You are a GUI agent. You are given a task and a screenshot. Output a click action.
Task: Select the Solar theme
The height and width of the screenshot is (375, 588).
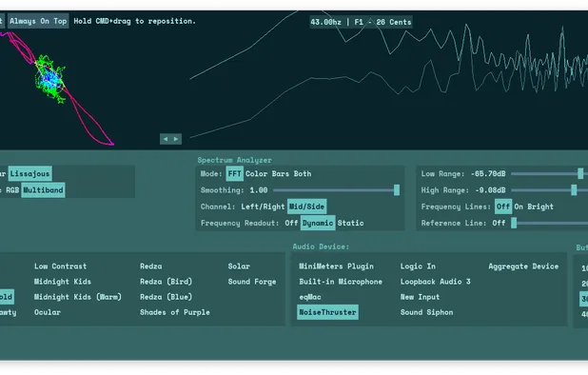pyautogui.click(x=239, y=266)
